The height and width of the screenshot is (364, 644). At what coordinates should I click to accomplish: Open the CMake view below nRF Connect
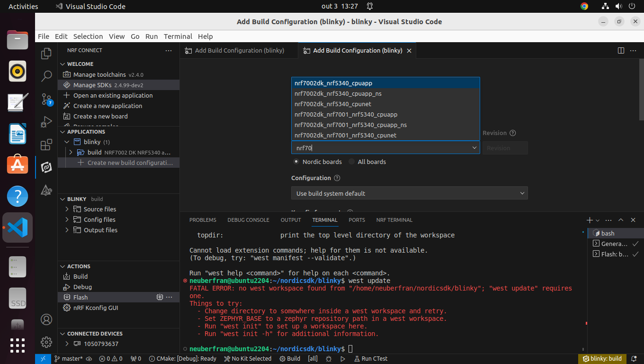[46, 190]
